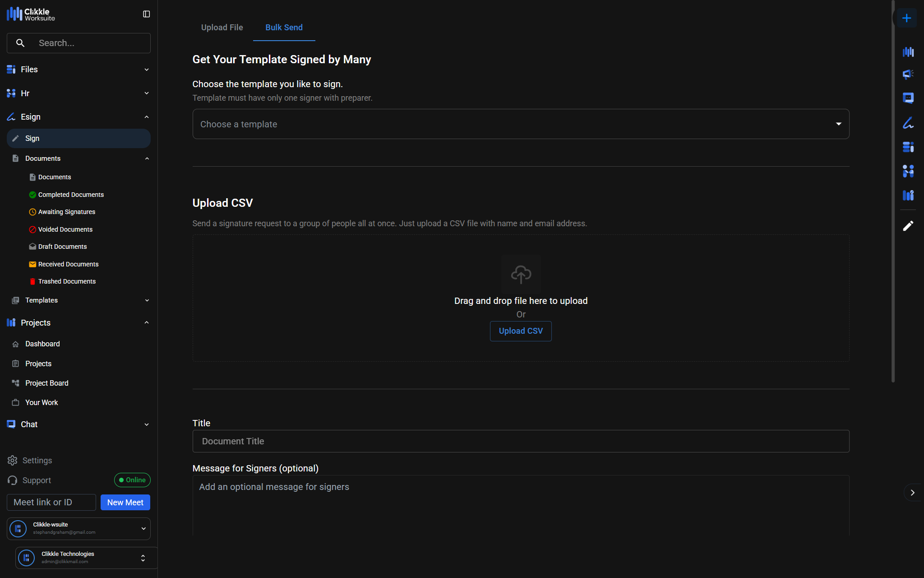This screenshot has width=924, height=578.
Task: Click the esign signature icon in right rail
Action: pyautogui.click(x=908, y=123)
